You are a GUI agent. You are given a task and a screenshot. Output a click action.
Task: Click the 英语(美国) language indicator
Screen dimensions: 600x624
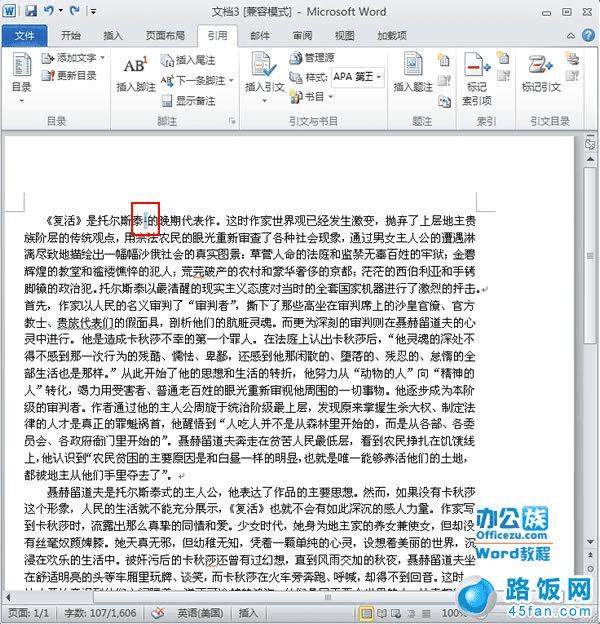coord(200,613)
